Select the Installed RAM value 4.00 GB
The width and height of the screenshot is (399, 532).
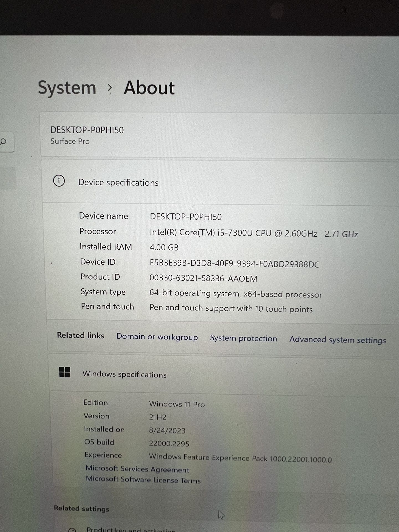164,247
